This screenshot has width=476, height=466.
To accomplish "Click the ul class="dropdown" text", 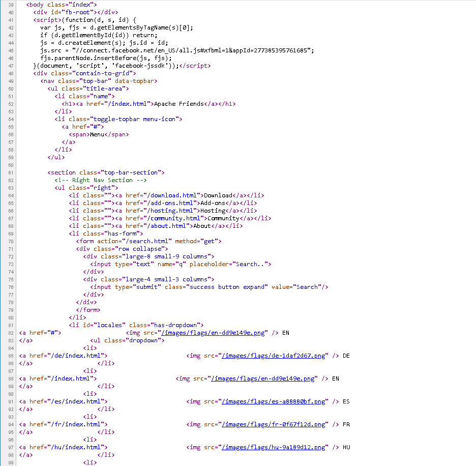I will click(x=127, y=340).
